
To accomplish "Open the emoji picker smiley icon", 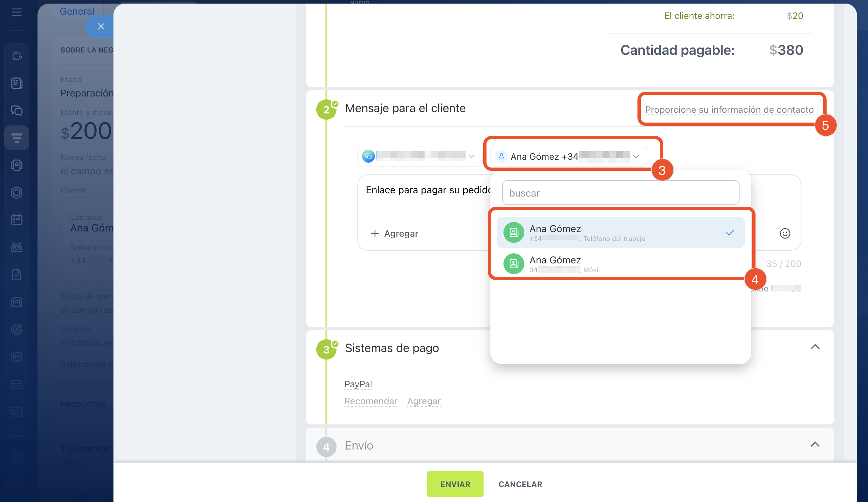I will 785,233.
